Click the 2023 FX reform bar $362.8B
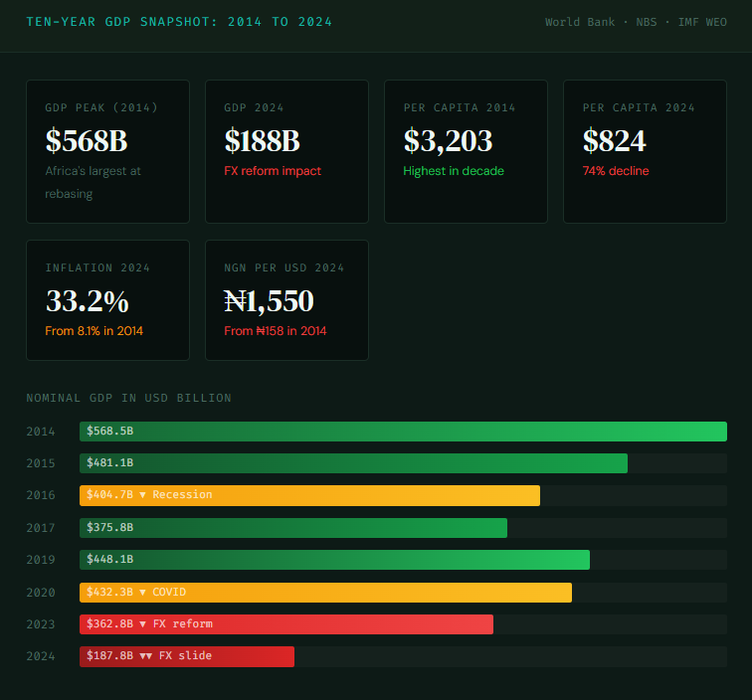 click(x=286, y=624)
